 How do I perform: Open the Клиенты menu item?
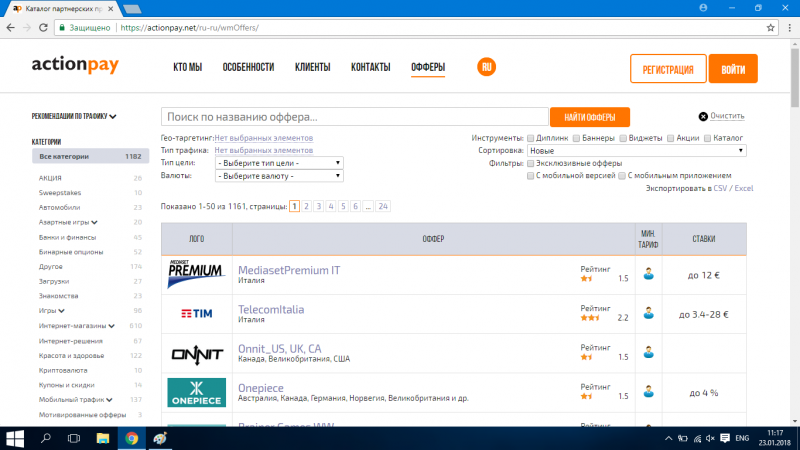pyautogui.click(x=312, y=67)
